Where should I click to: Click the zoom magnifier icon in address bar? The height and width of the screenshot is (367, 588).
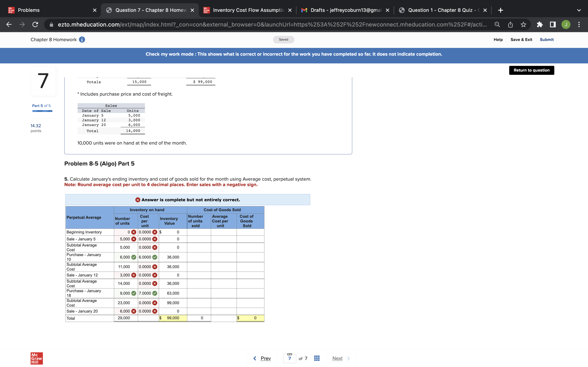[x=497, y=24]
